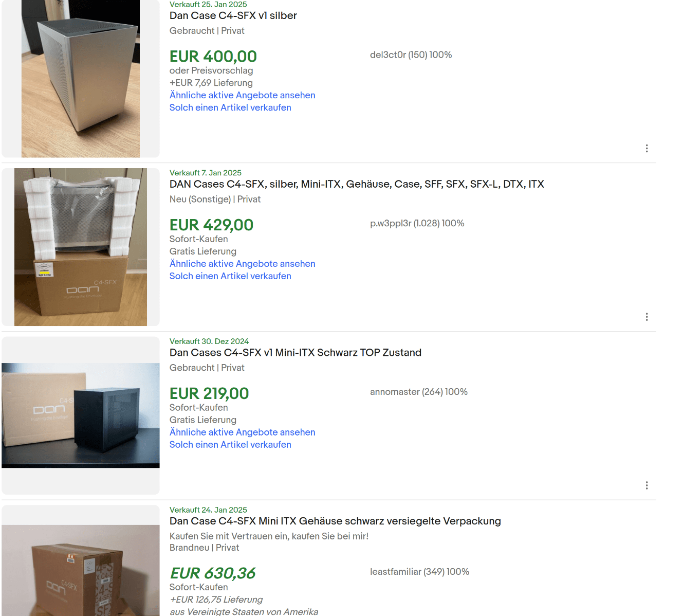Image resolution: width=683 pixels, height=616 pixels.
Task: View similar active offers for EUR 400,00 item
Action: coord(243,95)
